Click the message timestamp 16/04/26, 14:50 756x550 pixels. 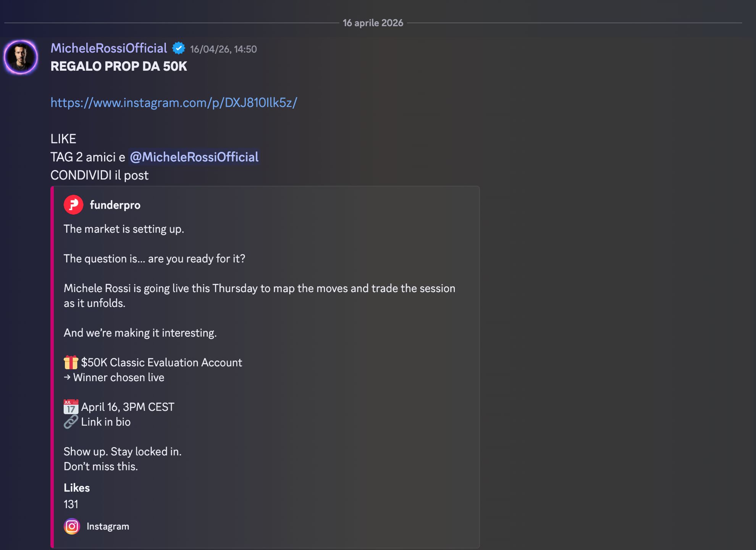click(x=223, y=49)
